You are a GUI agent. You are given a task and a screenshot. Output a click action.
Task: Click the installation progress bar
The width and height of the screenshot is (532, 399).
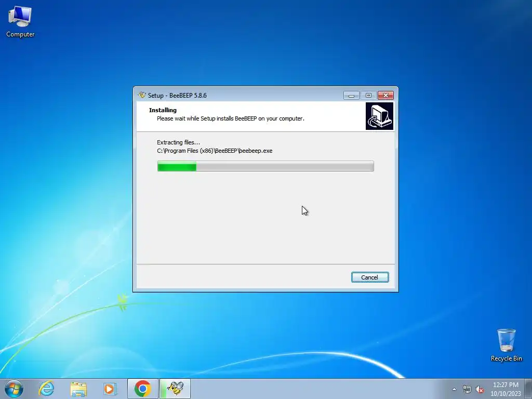point(265,166)
